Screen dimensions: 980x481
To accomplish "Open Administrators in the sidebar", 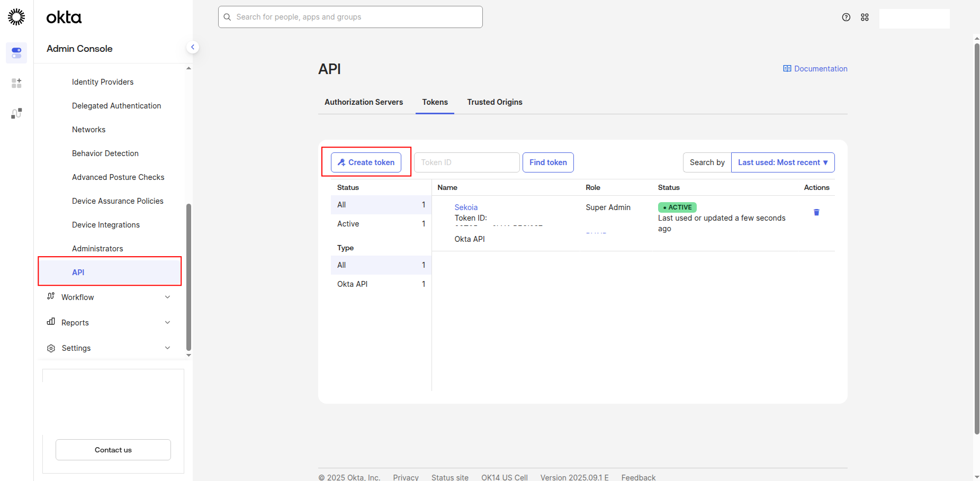I will click(97, 249).
